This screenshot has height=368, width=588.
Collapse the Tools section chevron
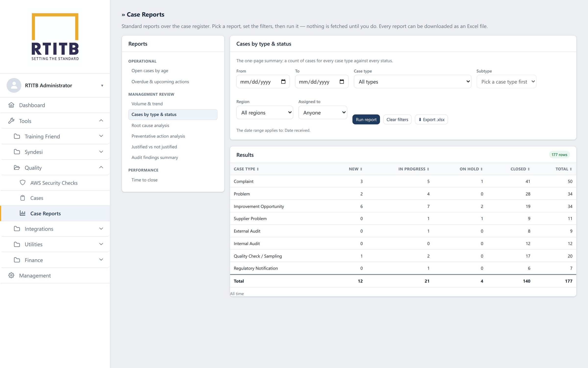(101, 120)
